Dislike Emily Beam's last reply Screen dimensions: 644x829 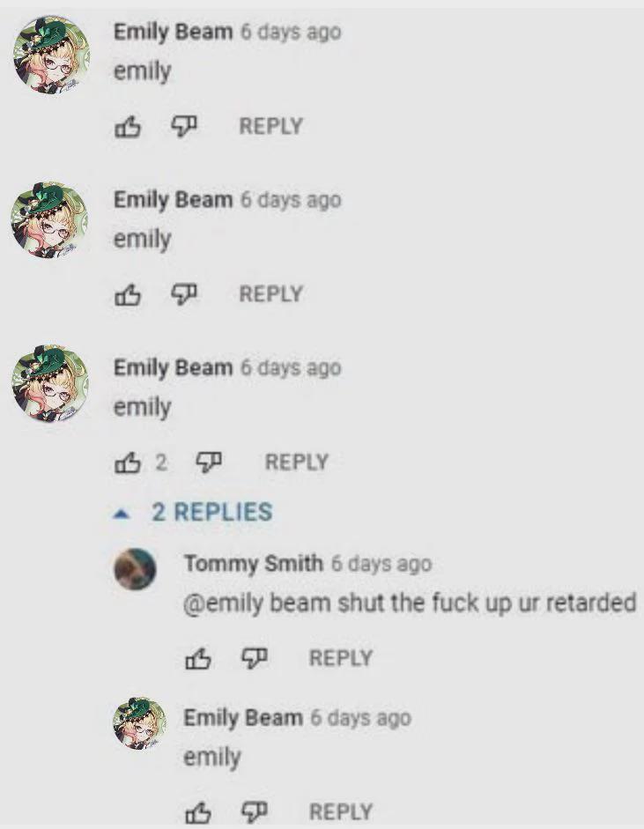pos(255,812)
